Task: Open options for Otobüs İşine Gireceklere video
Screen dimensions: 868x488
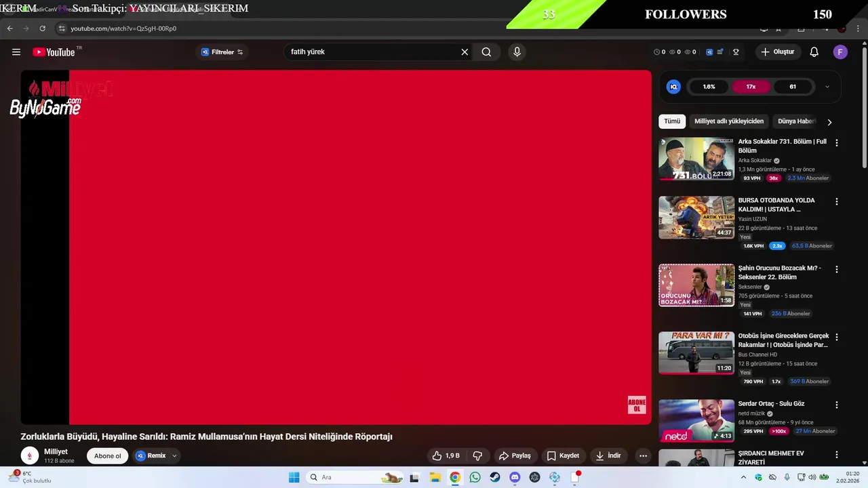Action: click(836, 337)
